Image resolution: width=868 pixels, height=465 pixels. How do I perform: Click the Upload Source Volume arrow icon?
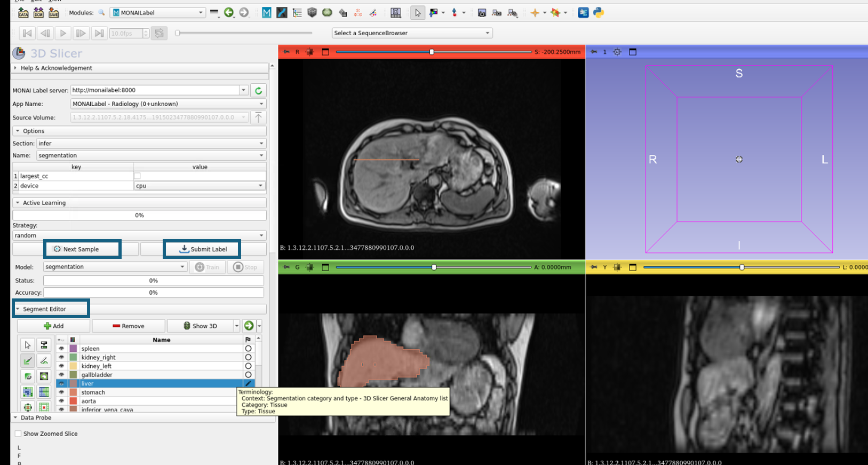click(258, 117)
